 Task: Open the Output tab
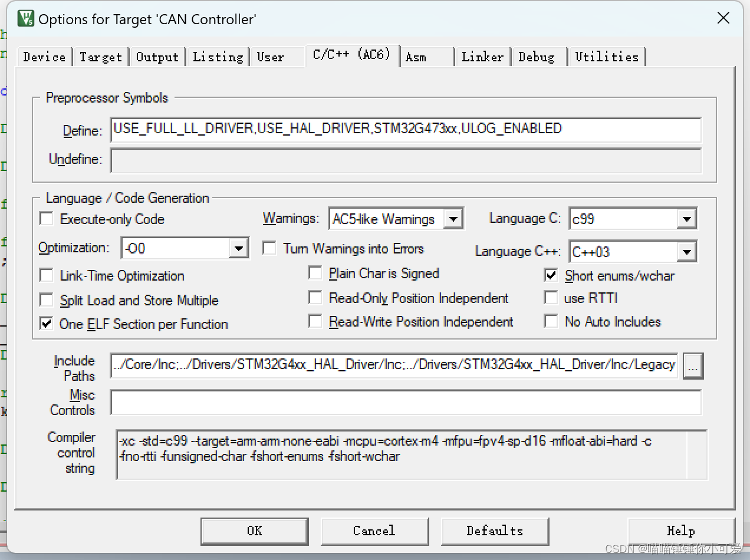157,57
